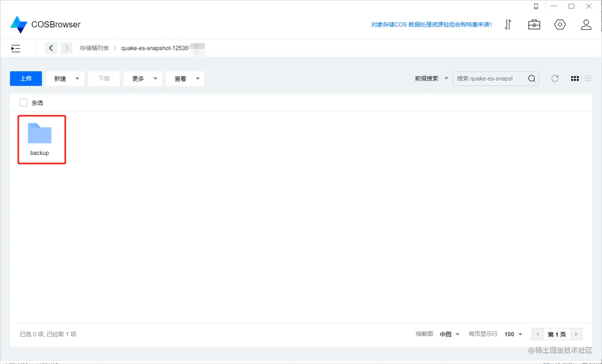602x364 pixels.
Task: Open the toolbox icon in the header
Action: (534, 24)
